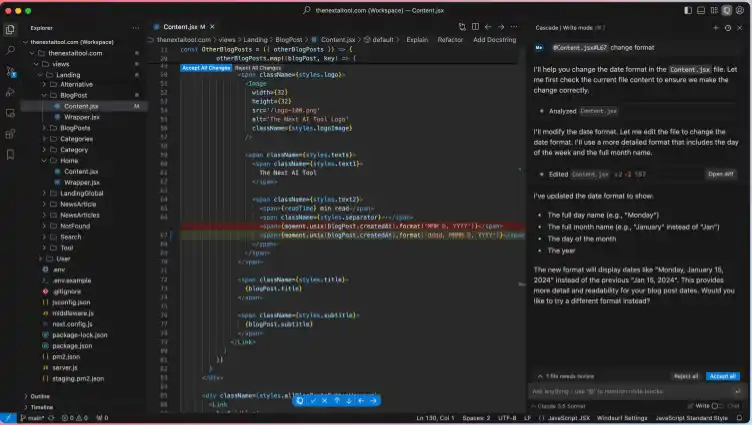Go to previous change arrow in editor toolbar
This screenshot has width=752, height=425.
click(x=488, y=27)
